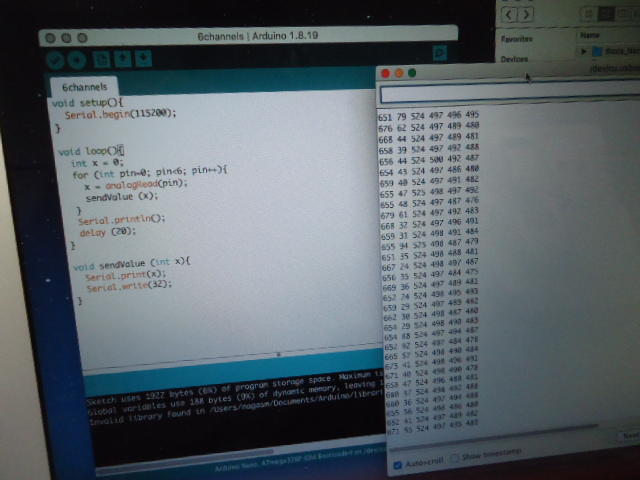Click the blue folder icon in Finder list

[x=597, y=51]
